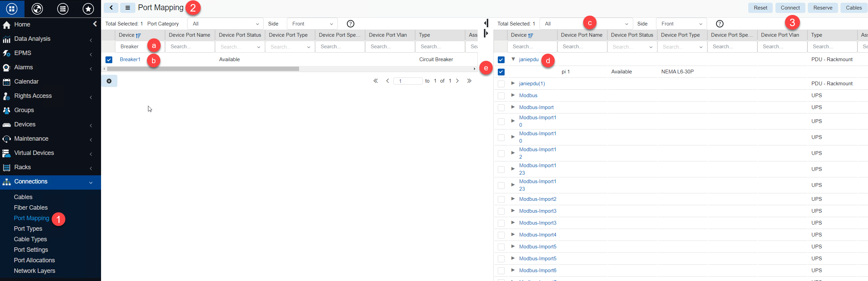Click the star favorites icon
Viewport: 868px width, 281px height.
(x=88, y=8)
